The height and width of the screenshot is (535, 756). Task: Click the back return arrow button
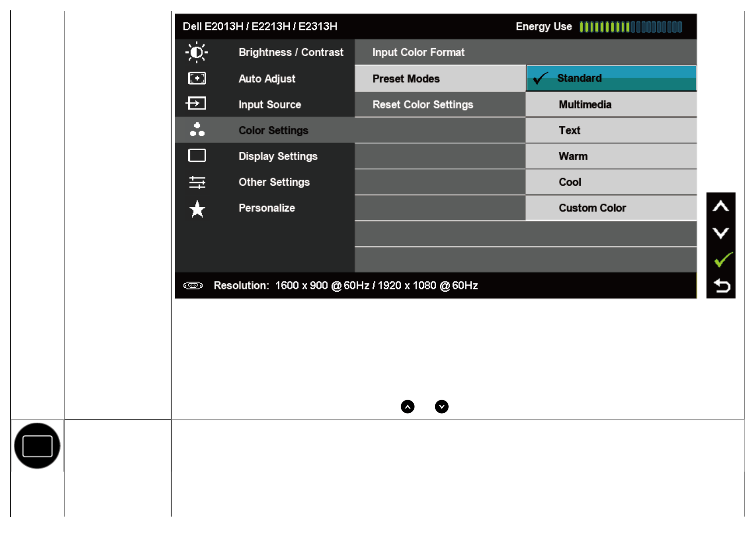pos(722,285)
